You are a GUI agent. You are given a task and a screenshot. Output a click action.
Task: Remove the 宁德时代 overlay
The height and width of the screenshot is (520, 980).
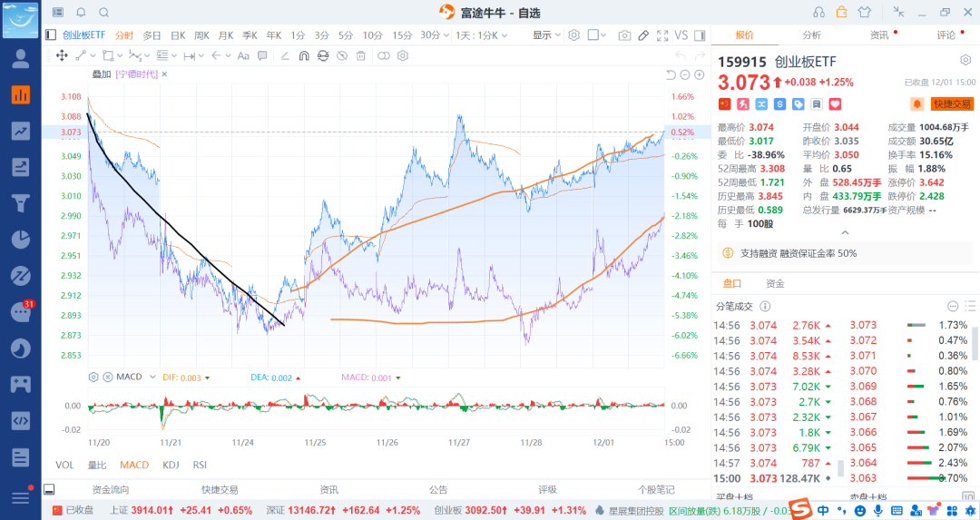click(x=164, y=74)
